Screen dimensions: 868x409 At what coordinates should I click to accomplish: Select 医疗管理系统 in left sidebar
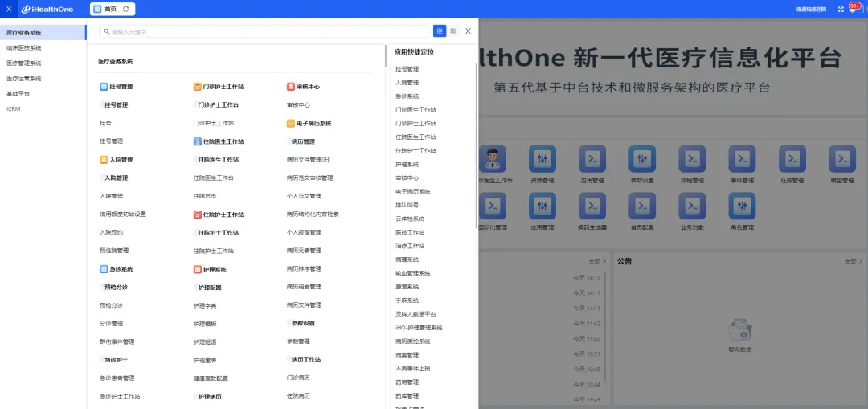(43, 63)
